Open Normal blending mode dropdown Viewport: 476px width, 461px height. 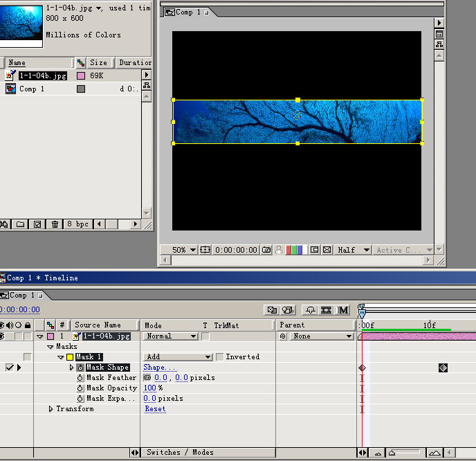170,336
